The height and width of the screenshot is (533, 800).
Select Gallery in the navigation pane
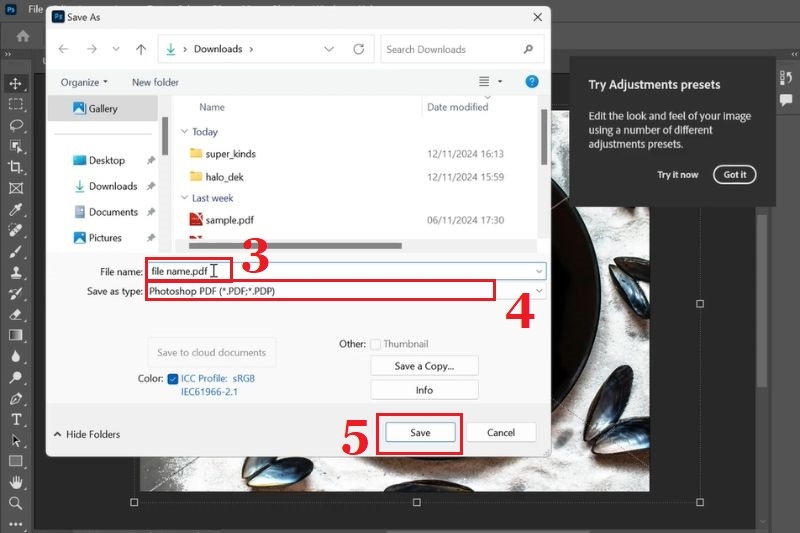[x=103, y=108]
